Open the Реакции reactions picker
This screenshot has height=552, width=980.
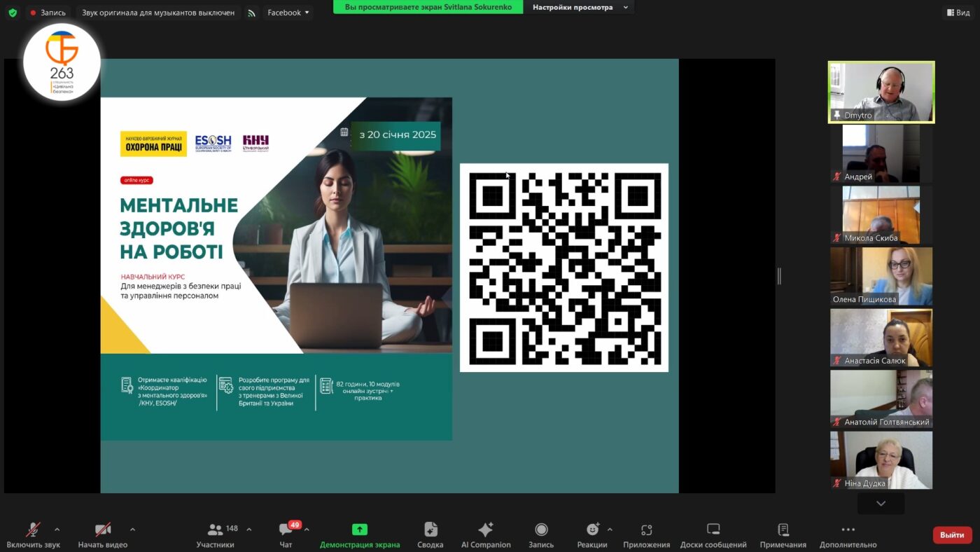pyautogui.click(x=592, y=535)
